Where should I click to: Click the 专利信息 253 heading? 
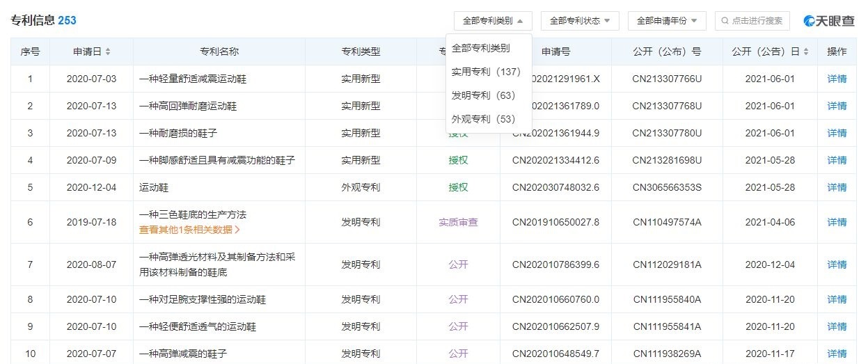(43, 21)
